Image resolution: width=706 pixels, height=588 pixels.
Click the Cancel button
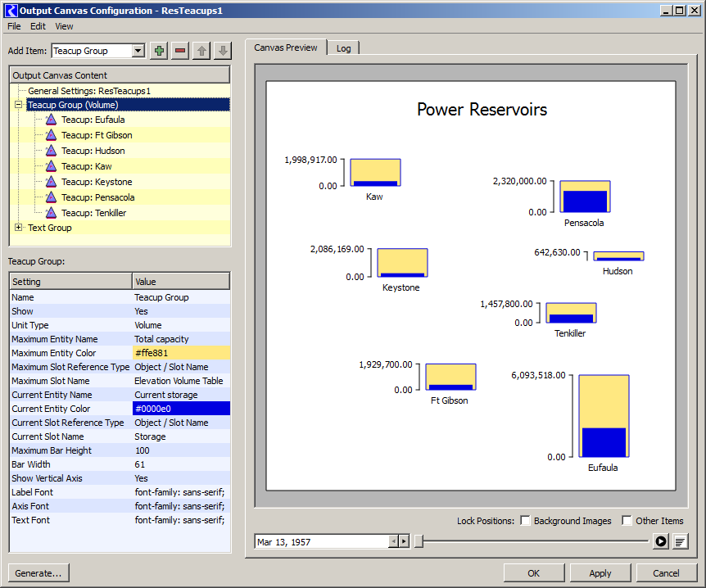coord(667,573)
